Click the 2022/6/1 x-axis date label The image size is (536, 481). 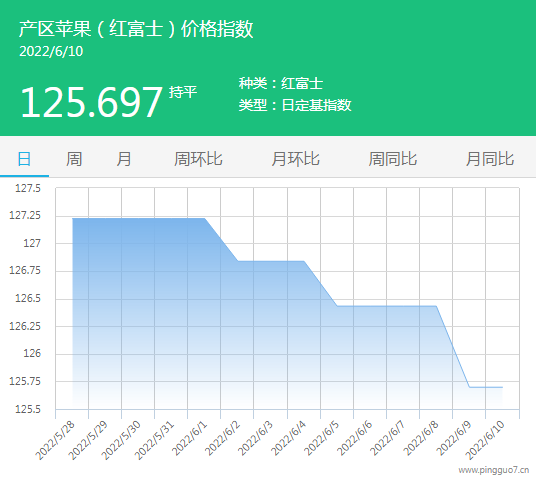point(189,438)
